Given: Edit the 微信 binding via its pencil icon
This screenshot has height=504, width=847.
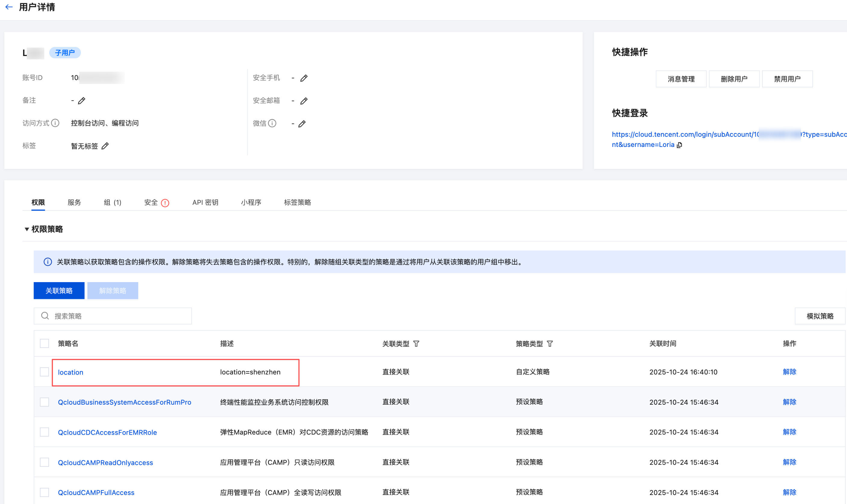Looking at the screenshot, I should (302, 124).
